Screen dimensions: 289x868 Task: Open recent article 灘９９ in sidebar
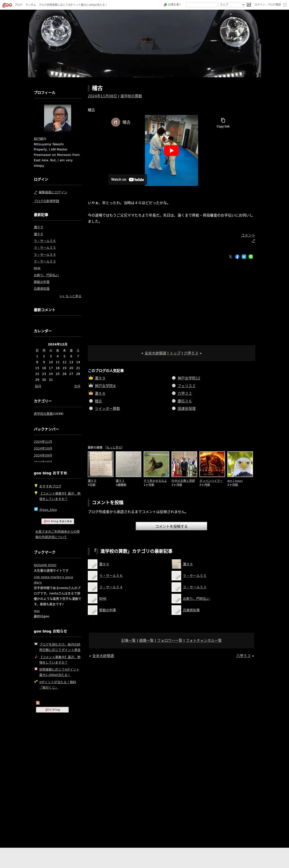click(x=38, y=227)
